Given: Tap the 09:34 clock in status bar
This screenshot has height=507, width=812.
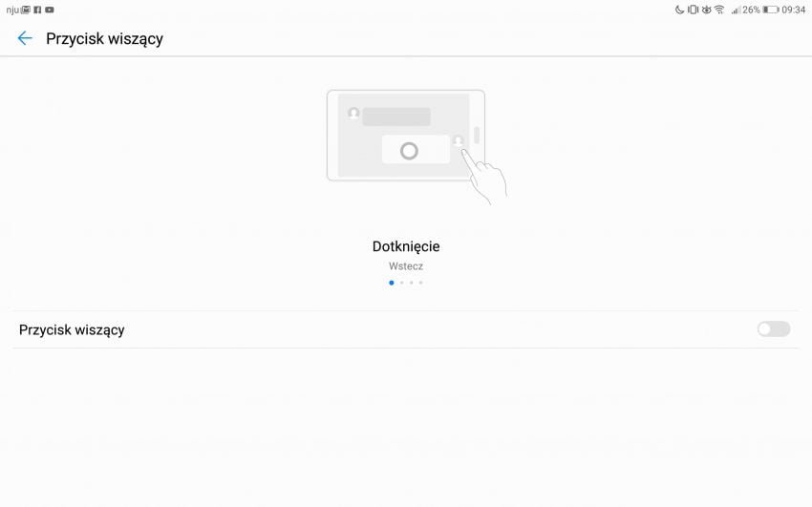Looking at the screenshot, I should tap(793, 10).
